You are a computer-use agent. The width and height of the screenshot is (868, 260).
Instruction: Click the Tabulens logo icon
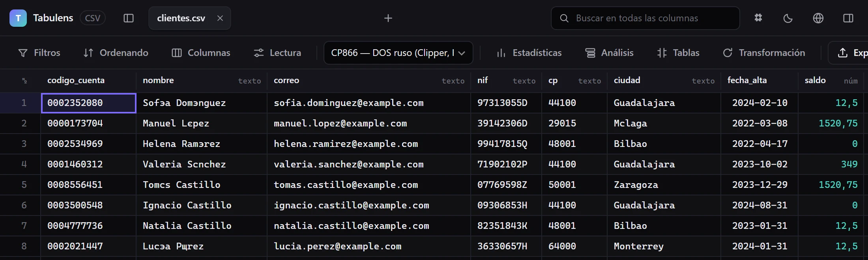tap(18, 18)
